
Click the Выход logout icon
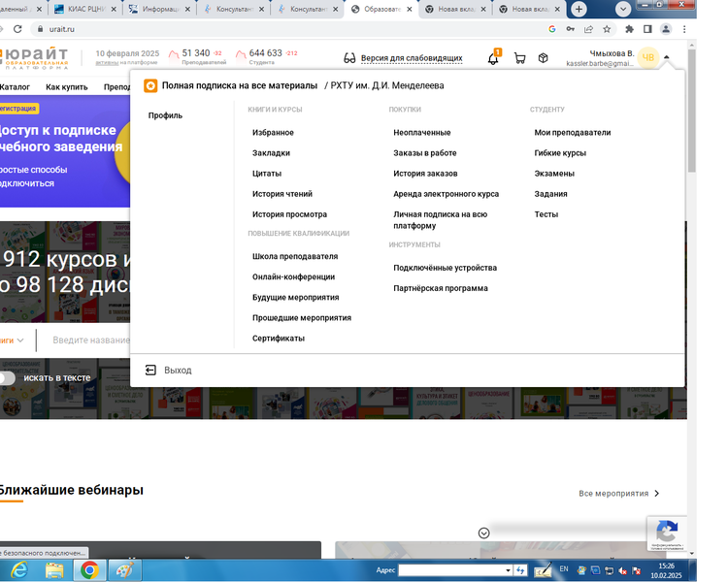[x=150, y=370]
